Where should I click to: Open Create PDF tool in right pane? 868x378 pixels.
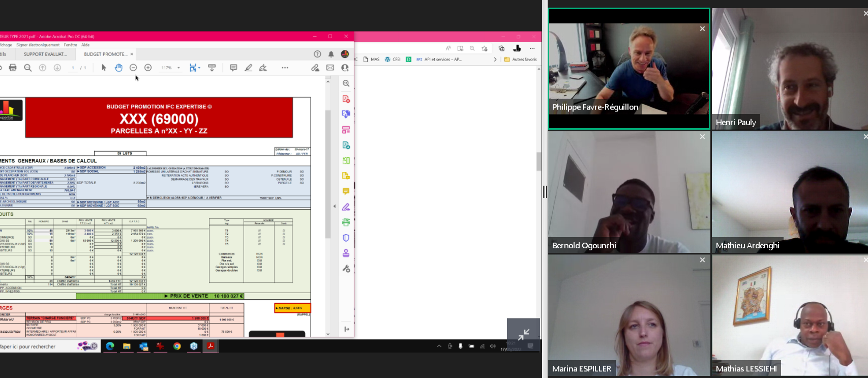(346, 99)
